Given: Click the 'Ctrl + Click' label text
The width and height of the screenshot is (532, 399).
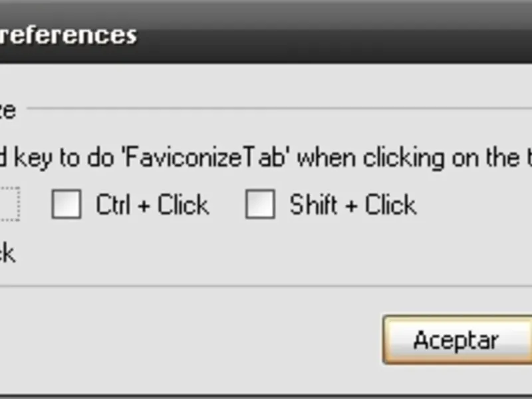Looking at the screenshot, I should [152, 205].
